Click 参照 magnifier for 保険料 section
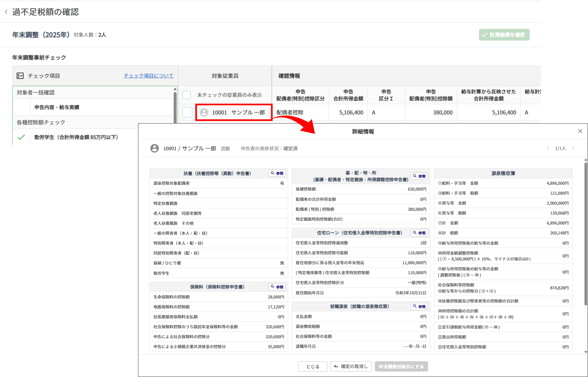Viewport: 588px width, 377px height. tap(277, 287)
